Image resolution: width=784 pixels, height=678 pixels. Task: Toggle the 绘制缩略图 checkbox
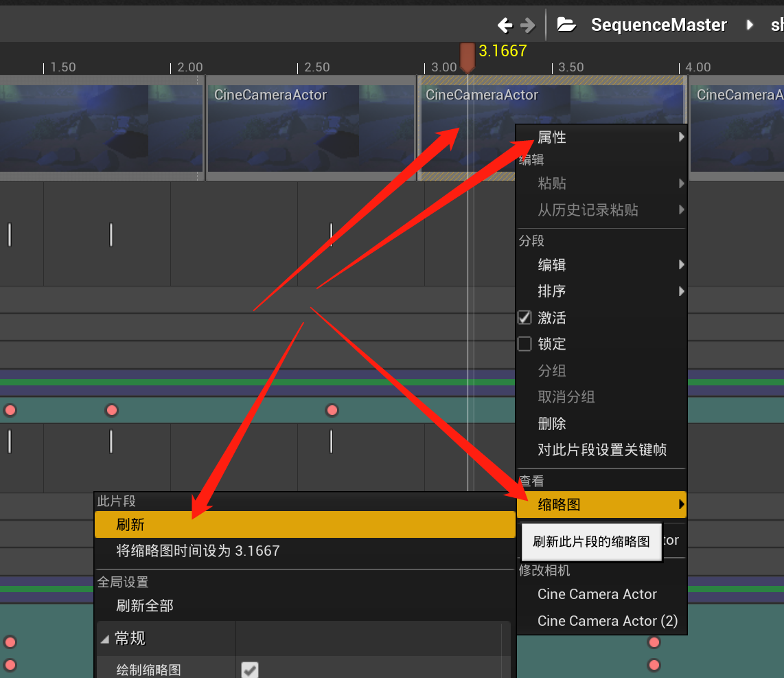point(250,669)
